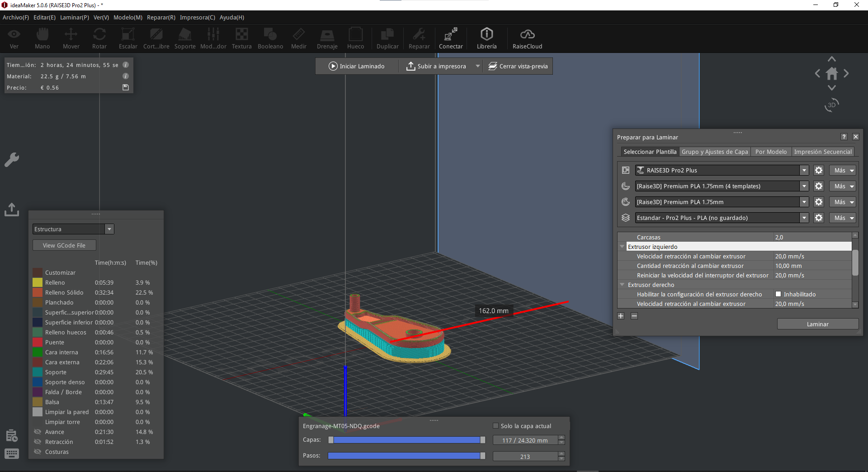Open the Booleano tool
Viewport: 868px width, 472px height.
(x=270, y=38)
